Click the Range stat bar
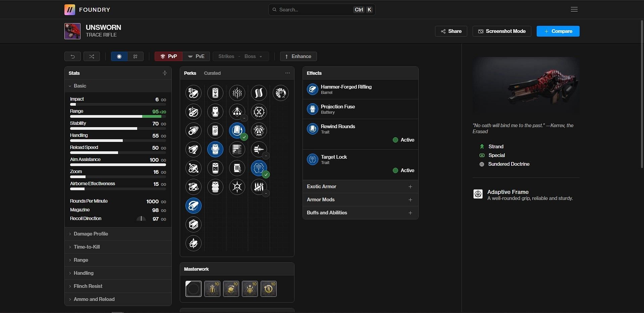 pos(118,116)
